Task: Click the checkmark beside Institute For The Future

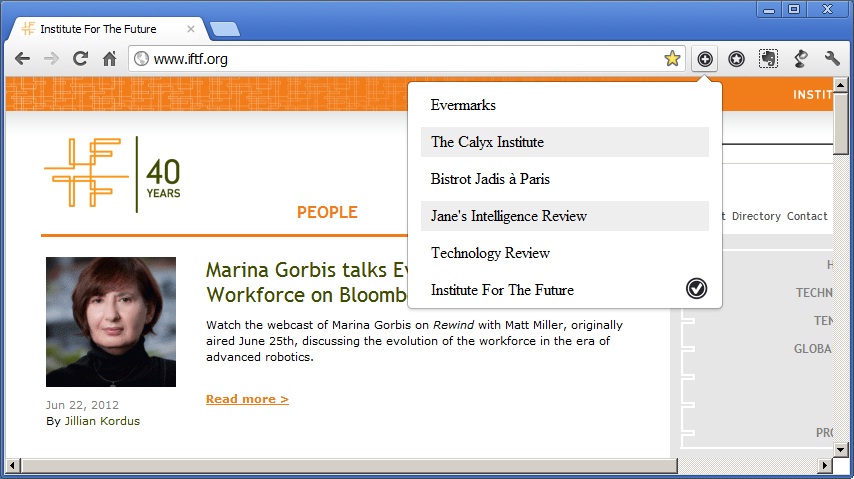Action: click(696, 288)
